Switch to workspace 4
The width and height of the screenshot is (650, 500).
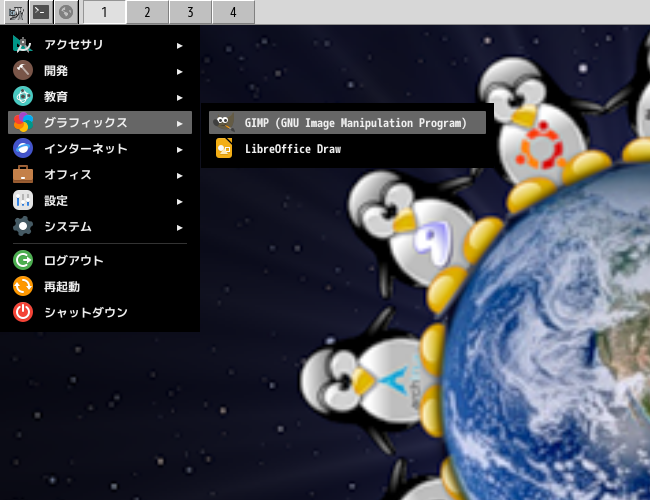[x=233, y=12]
